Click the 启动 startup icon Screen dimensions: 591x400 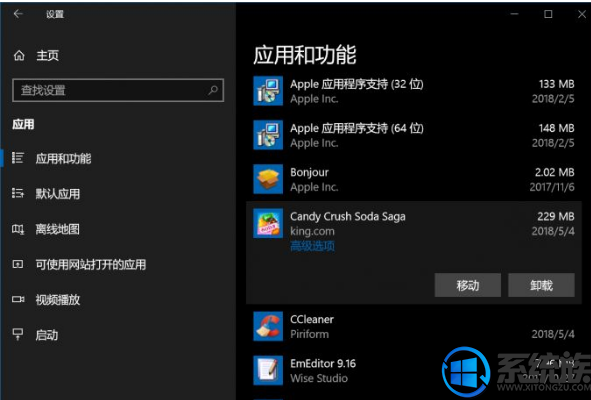(18, 334)
